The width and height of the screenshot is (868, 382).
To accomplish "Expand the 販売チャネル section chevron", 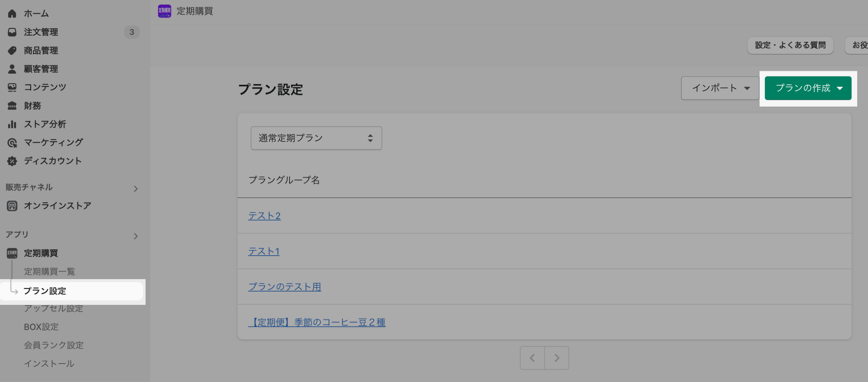I will coord(136,189).
